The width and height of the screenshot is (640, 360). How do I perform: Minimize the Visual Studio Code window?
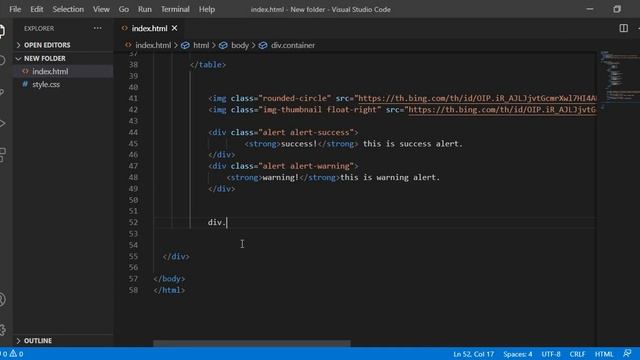(590, 9)
